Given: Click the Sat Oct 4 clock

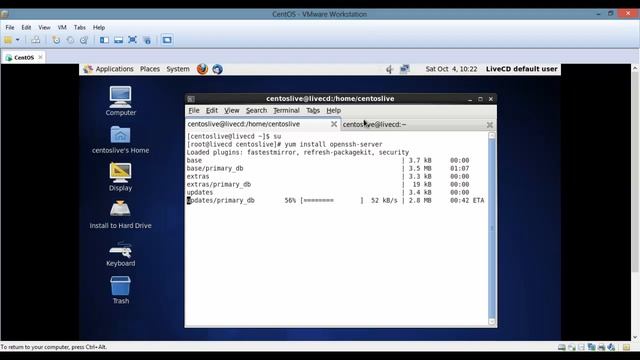Looking at the screenshot, I should pyautogui.click(x=451, y=69).
